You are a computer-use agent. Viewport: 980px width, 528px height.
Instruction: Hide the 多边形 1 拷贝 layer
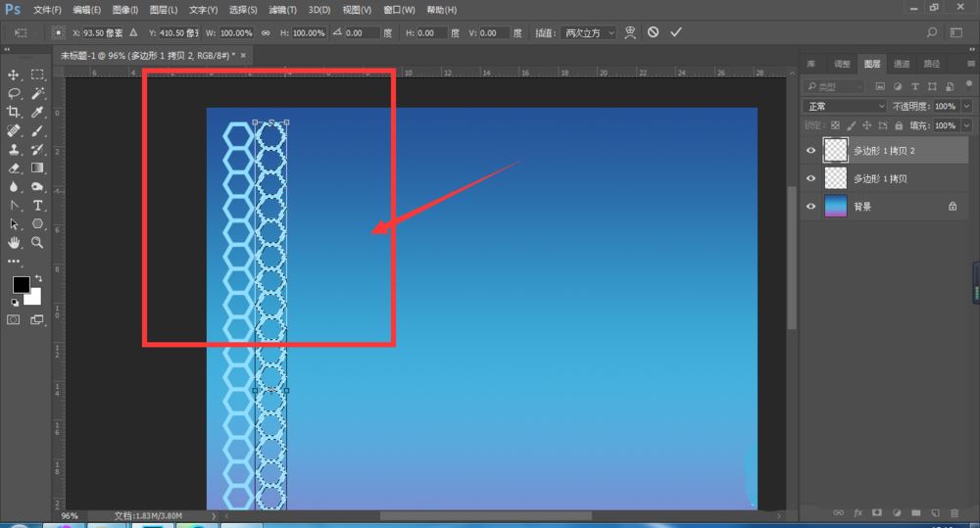810,178
